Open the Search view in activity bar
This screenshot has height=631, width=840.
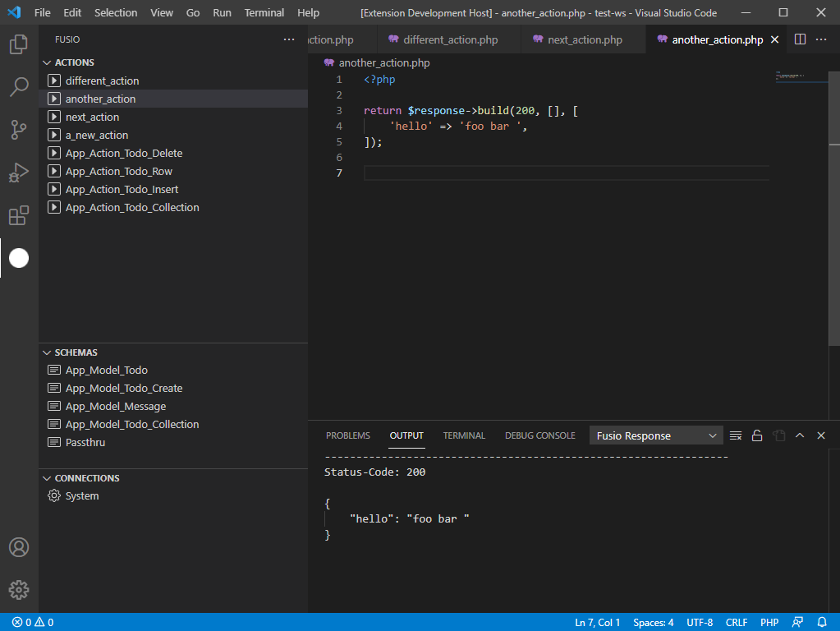tap(19, 86)
